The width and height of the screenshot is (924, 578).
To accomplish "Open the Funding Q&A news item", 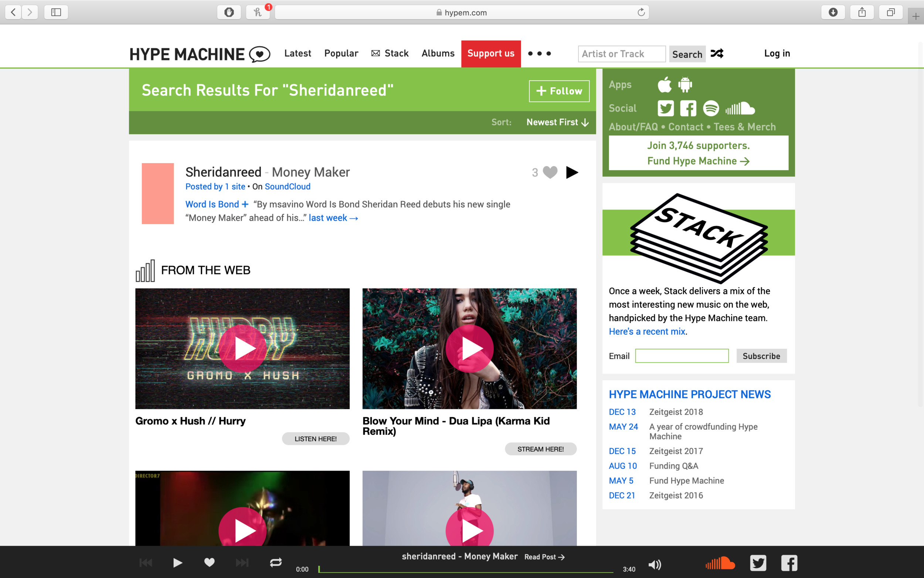I will 674,466.
